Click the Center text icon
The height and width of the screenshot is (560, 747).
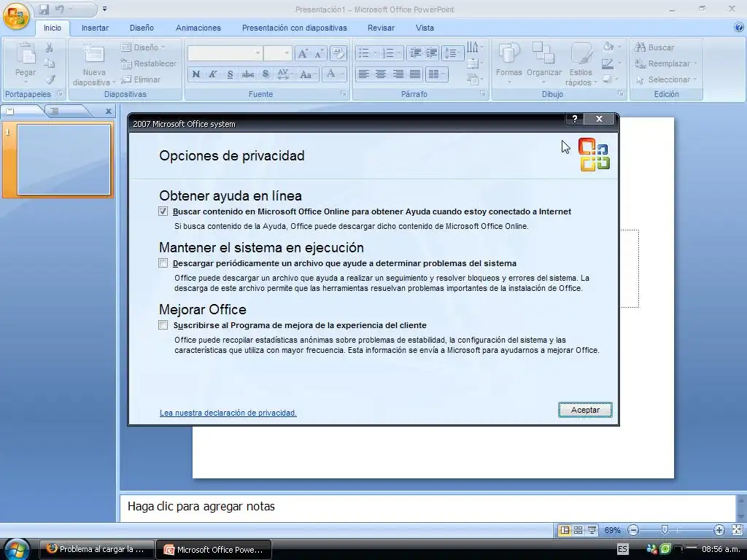(381, 74)
